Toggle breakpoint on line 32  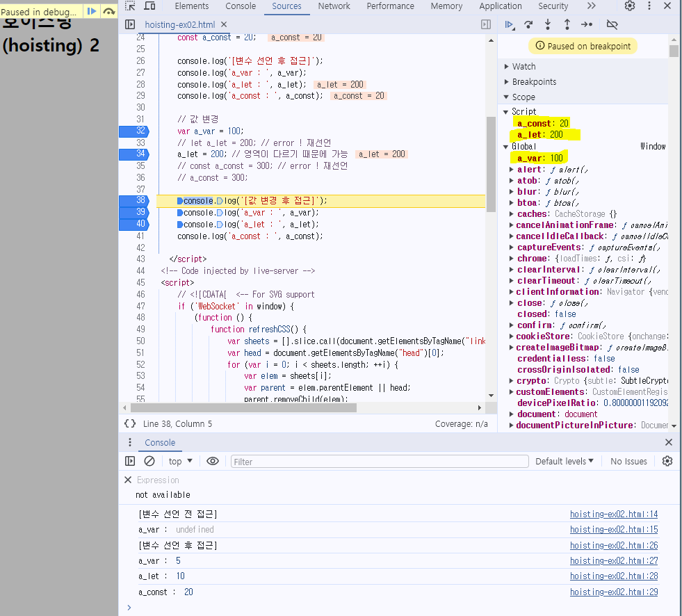[x=134, y=131]
